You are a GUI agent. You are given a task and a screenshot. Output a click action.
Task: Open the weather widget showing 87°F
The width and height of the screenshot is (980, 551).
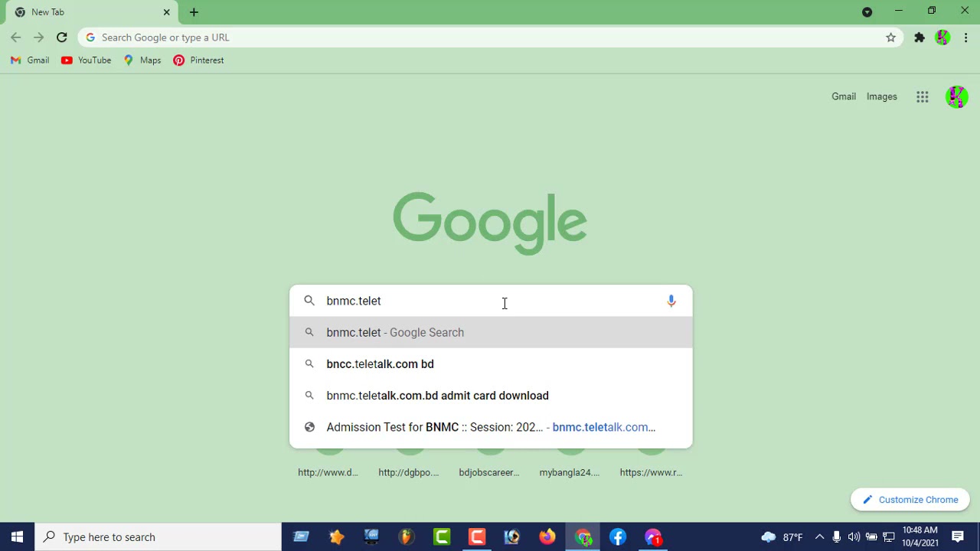point(782,537)
